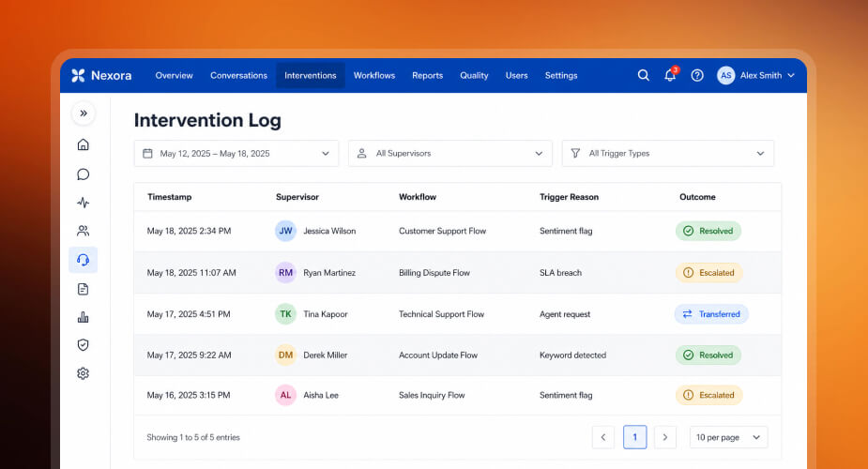Click the Nexora logo
The image size is (868, 469).
(101, 75)
